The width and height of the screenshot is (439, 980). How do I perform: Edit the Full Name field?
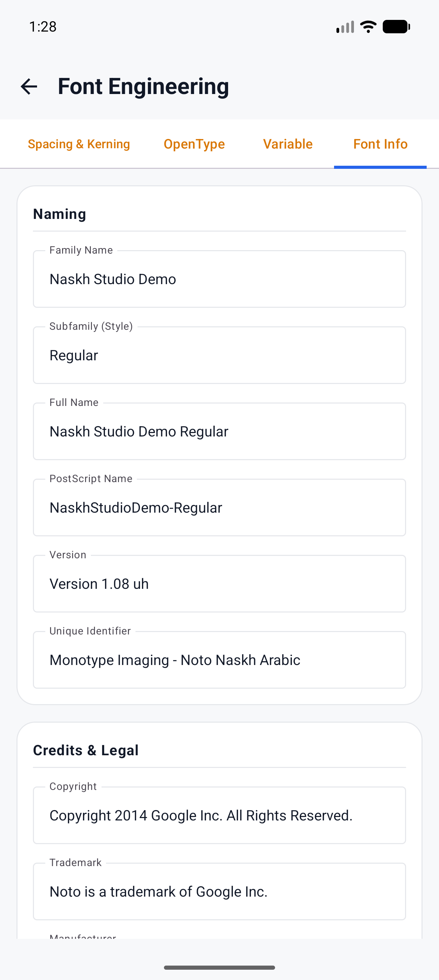click(219, 431)
